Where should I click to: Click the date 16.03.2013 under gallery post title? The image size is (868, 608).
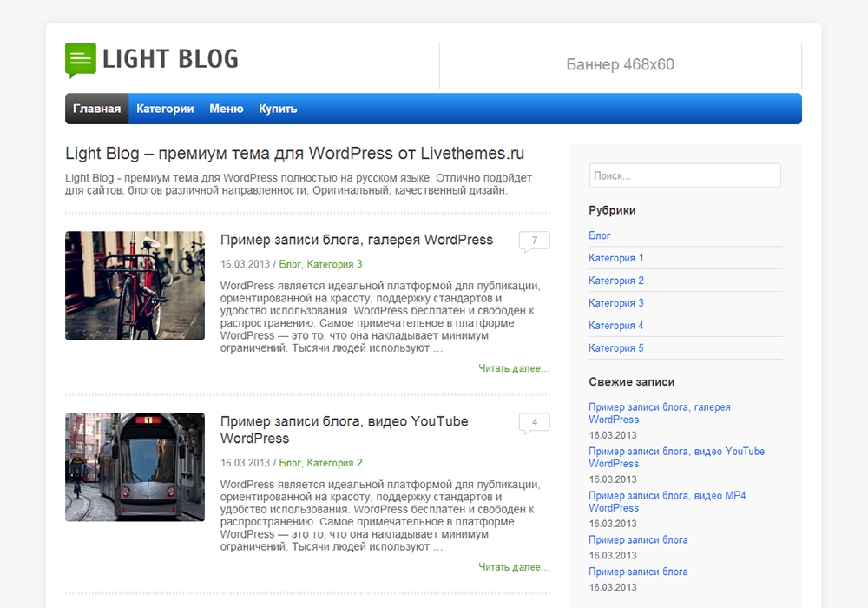click(x=246, y=264)
